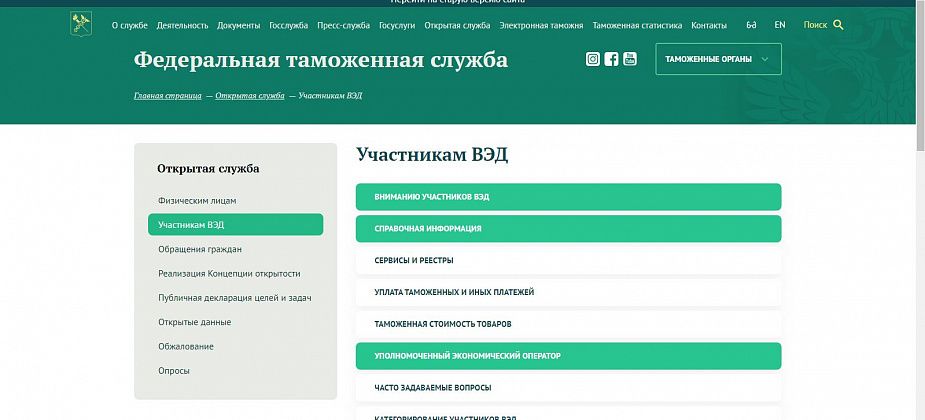Open the Госслужба menu
The height and width of the screenshot is (420, 925).
[288, 25]
